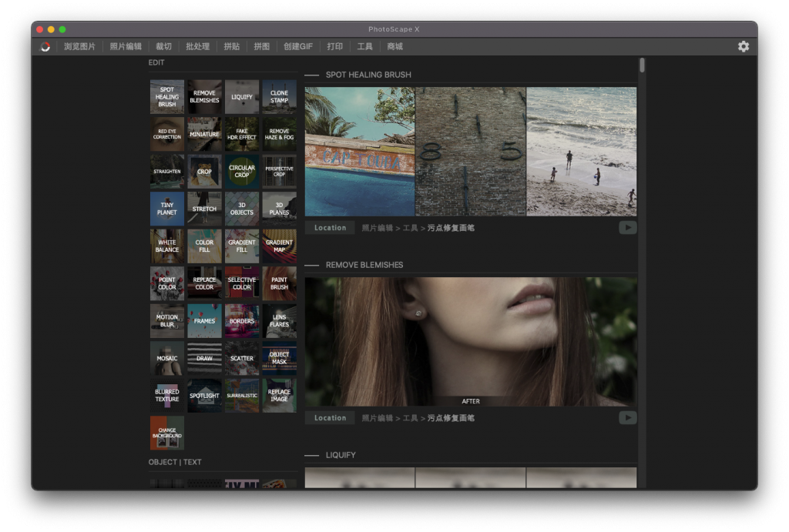Image resolution: width=789 pixels, height=532 pixels.
Task: Click Location button under Remove Blemishes
Action: 330,418
